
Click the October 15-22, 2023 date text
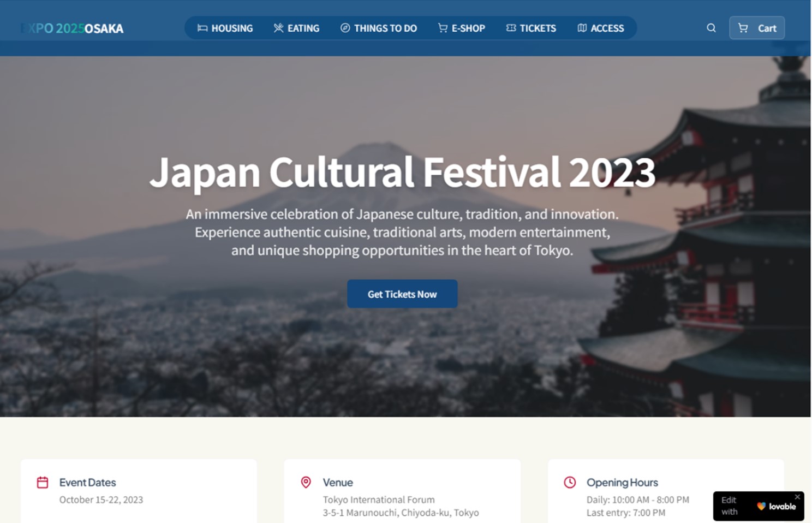coord(101,500)
